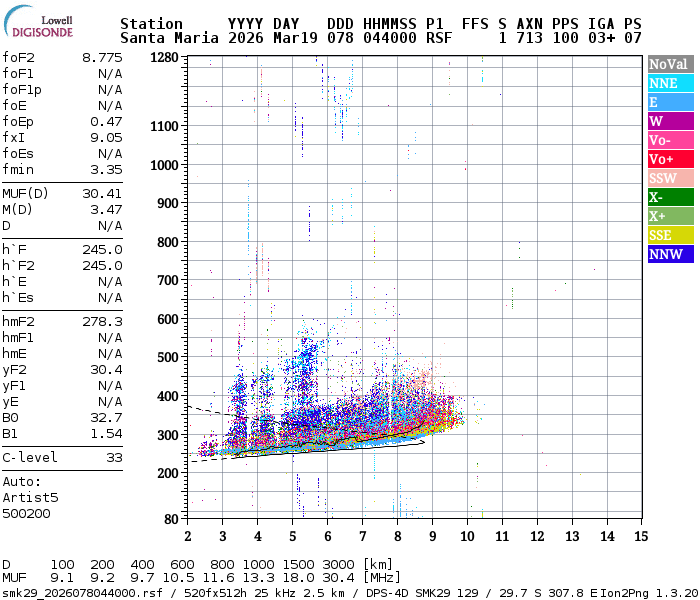Click the 900 height axis label
Screen dimensions: 700x600
(x=167, y=203)
